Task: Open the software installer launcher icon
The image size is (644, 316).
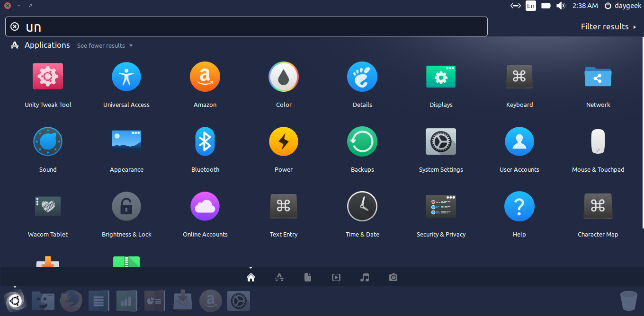Action: pos(183,301)
